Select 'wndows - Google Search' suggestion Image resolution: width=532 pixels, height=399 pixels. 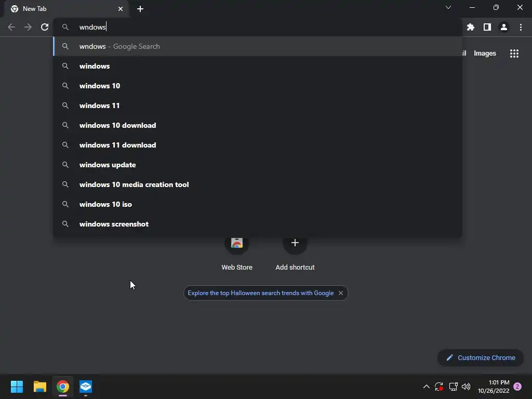tap(258, 46)
